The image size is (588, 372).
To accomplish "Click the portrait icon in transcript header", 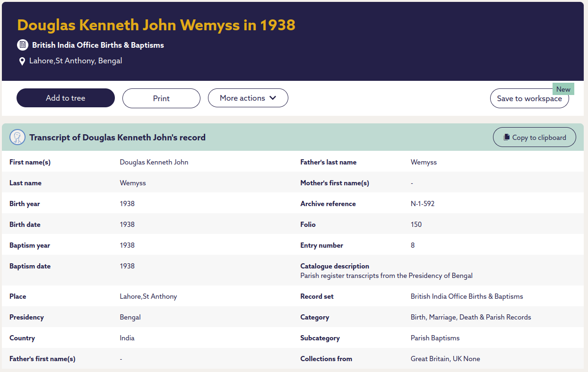I will [17, 138].
